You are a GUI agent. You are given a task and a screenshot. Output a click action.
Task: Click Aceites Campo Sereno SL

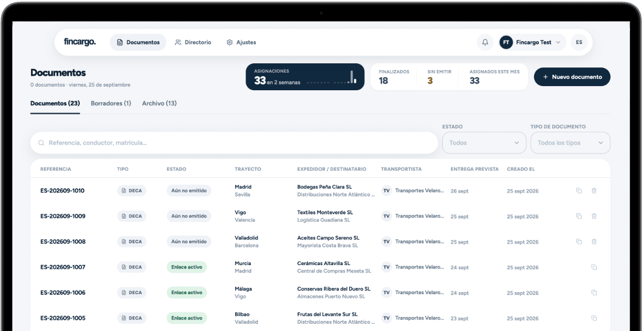[x=328, y=238]
